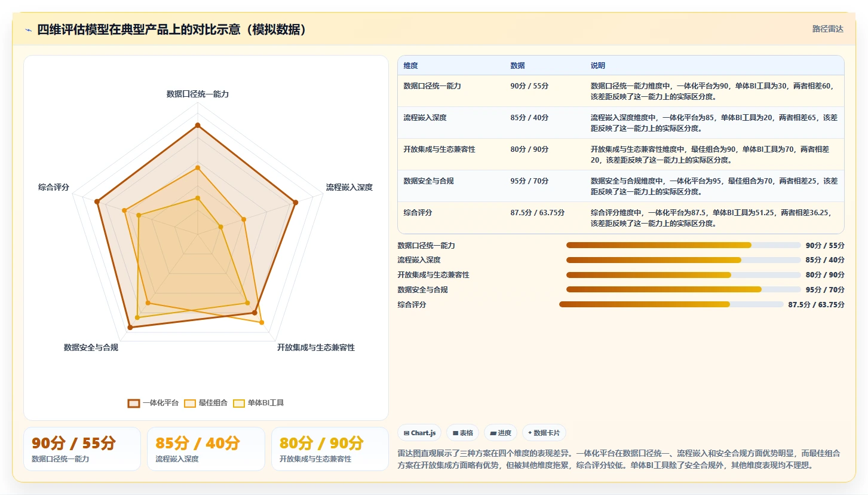
Task: Click the 数据 column header
Action: point(517,66)
